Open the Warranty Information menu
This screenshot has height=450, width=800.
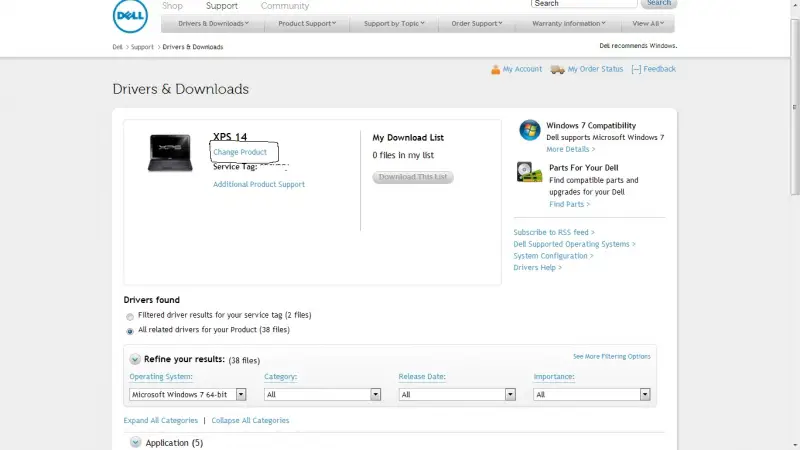[568, 23]
